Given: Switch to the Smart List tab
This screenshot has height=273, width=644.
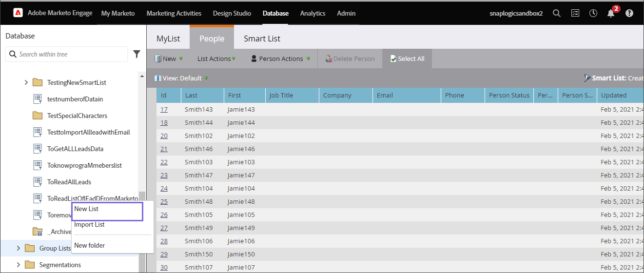Looking at the screenshot, I should [262, 39].
